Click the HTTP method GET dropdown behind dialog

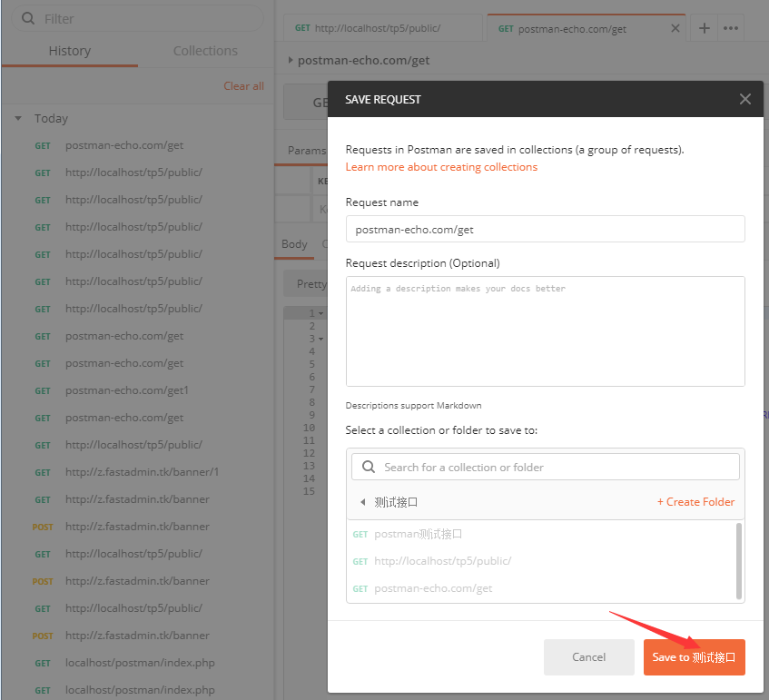coord(306,102)
